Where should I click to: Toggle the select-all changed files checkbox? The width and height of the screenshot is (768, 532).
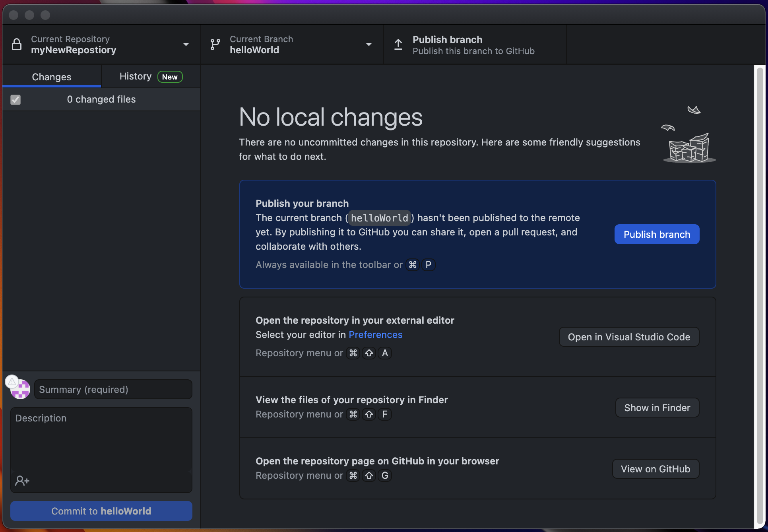16,99
